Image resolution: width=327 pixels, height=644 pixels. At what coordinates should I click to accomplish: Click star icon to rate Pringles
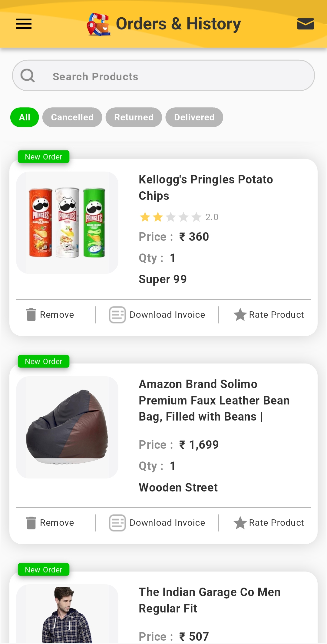pyautogui.click(x=240, y=314)
